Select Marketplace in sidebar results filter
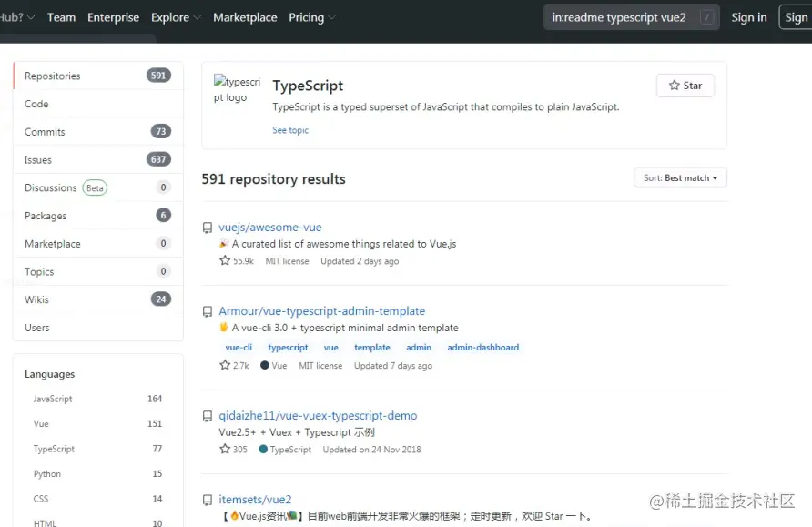 98,243
